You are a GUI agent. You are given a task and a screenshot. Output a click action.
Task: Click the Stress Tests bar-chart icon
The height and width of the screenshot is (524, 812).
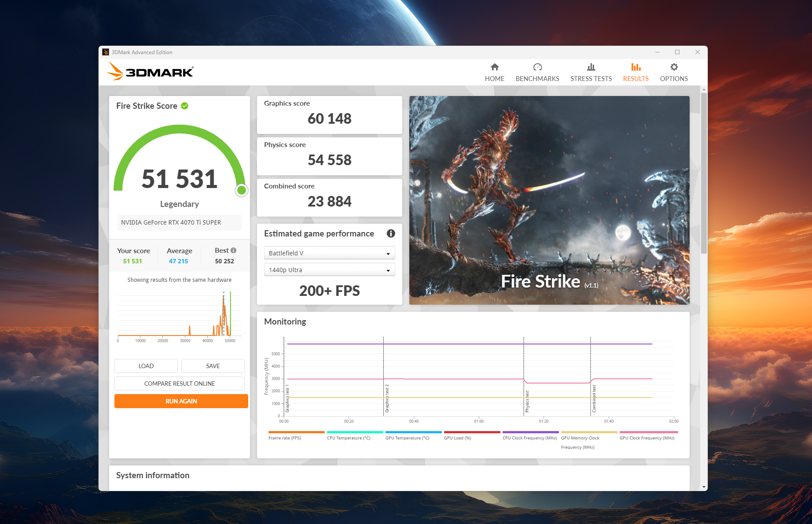point(591,67)
